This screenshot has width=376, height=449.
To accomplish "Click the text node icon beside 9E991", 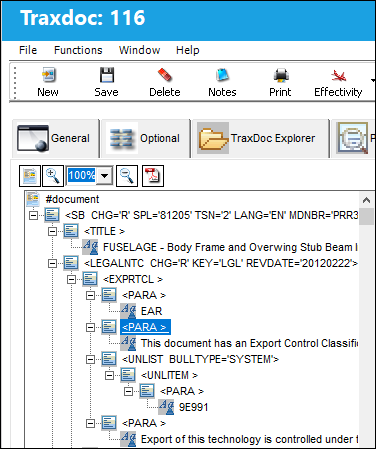I will [166, 407].
